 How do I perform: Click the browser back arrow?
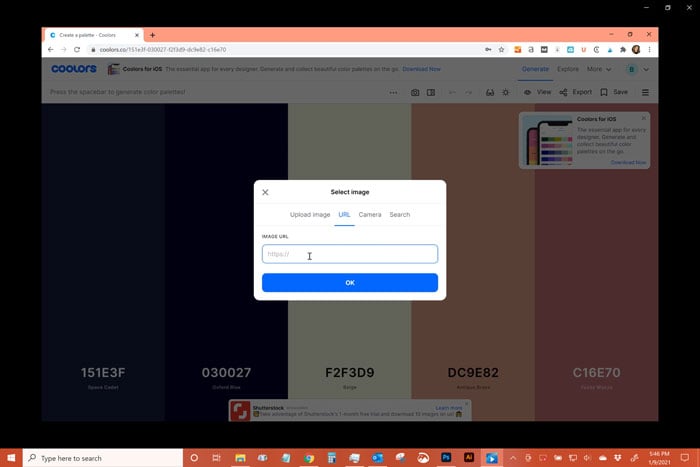point(50,50)
